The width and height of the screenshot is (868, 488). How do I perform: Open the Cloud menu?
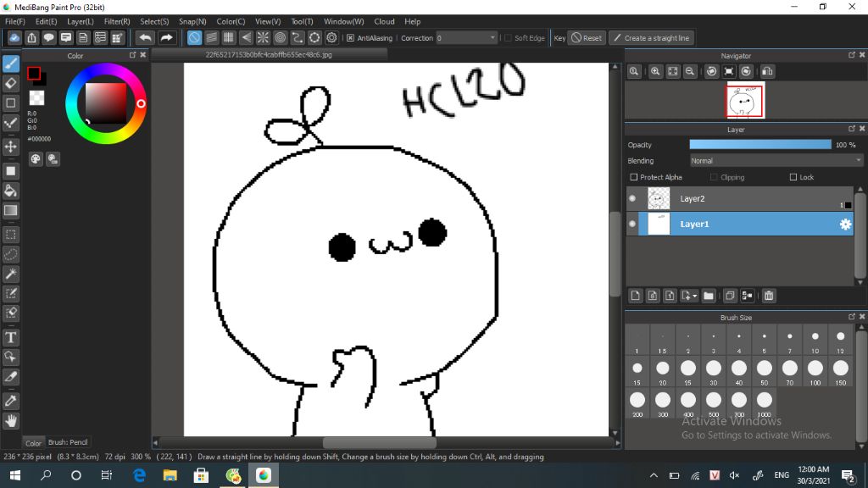(384, 21)
